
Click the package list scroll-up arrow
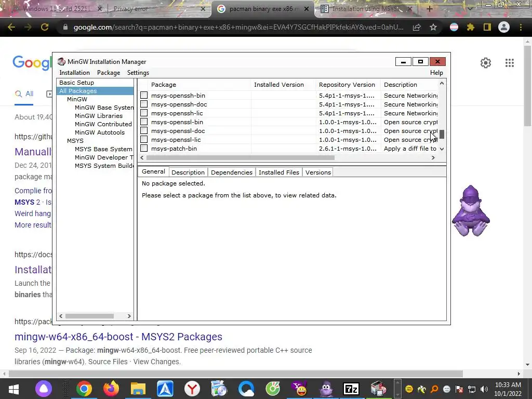pos(442,83)
